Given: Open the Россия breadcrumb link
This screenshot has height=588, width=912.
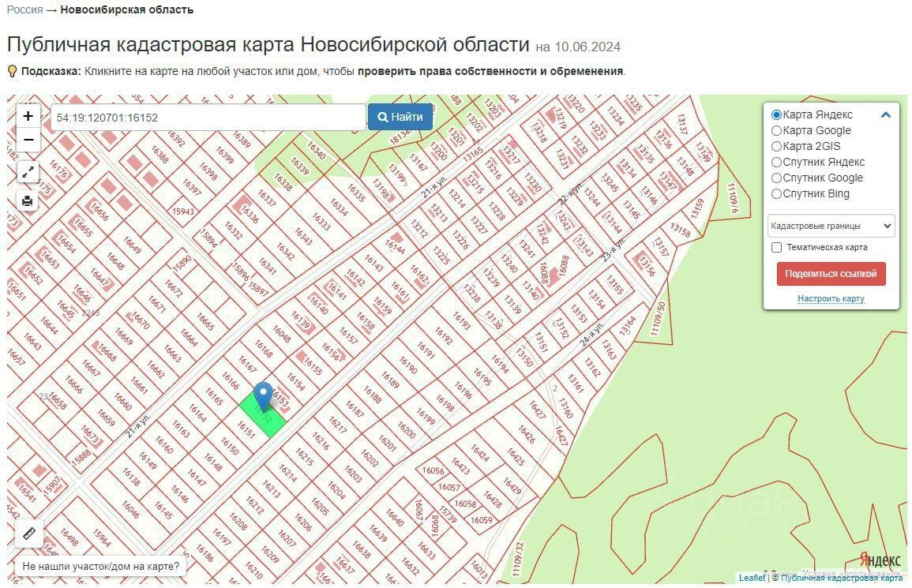Looking at the screenshot, I should click(24, 10).
